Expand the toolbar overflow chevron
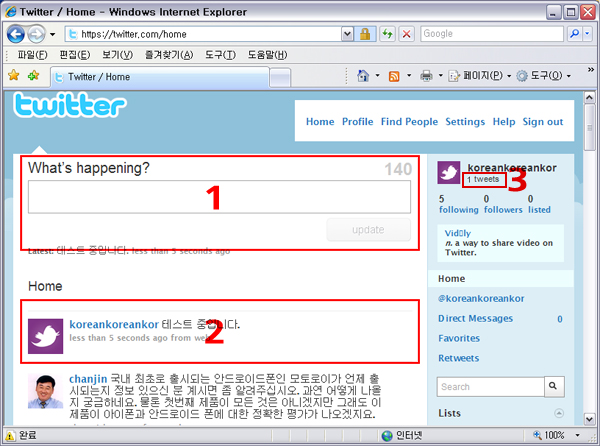600x446 pixels. click(591, 70)
